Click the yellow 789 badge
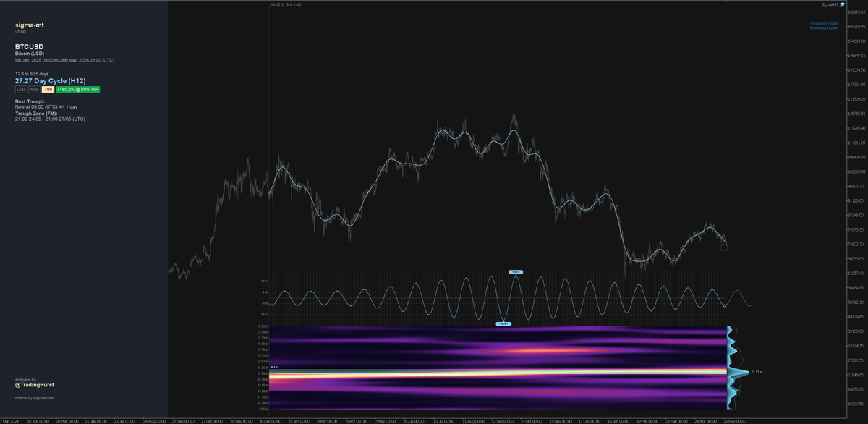868x424 pixels. tap(48, 89)
